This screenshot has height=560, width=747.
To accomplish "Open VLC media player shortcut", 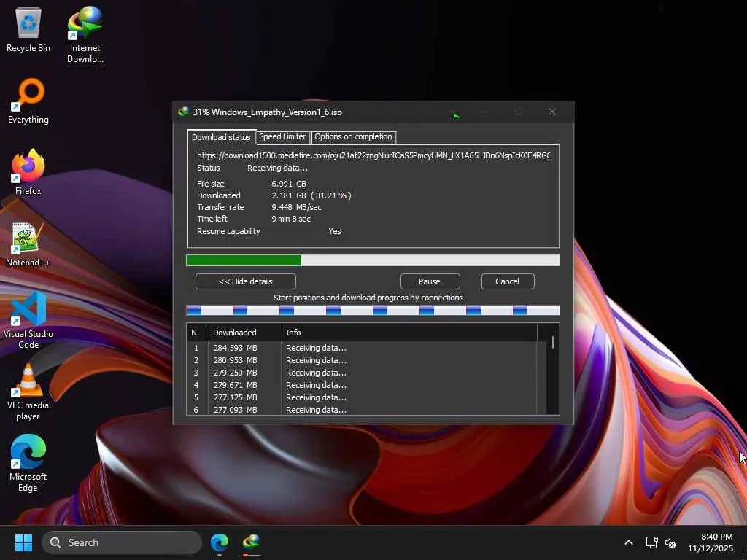I will click(x=28, y=390).
